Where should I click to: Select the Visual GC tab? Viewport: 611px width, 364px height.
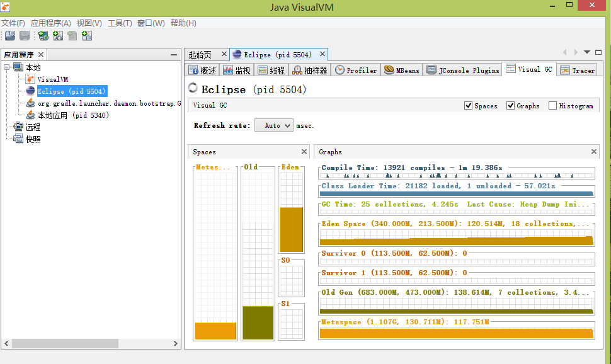pos(529,69)
